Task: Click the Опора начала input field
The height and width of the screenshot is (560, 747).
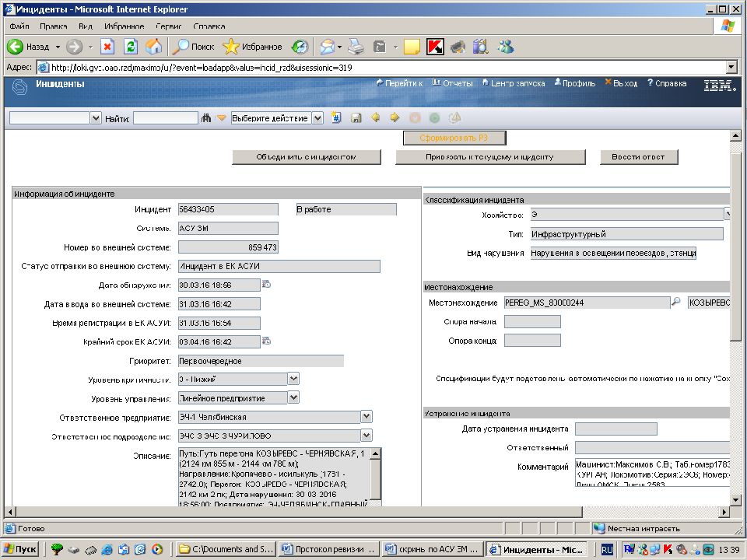Action: (x=532, y=321)
